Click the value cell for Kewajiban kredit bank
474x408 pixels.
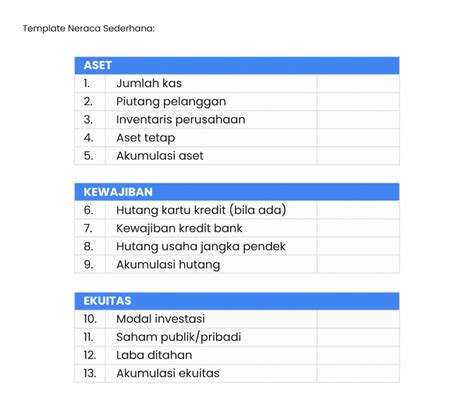click(x=358, y=228)
